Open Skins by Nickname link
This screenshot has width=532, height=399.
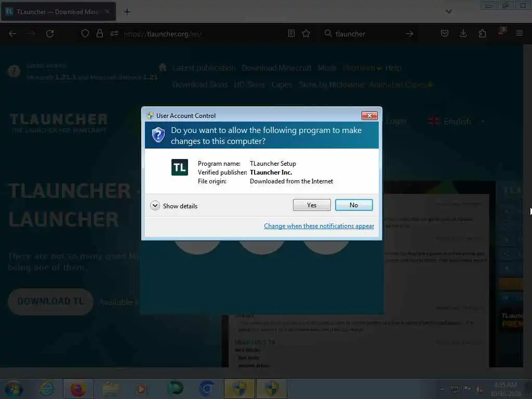(x=331, y=85)
